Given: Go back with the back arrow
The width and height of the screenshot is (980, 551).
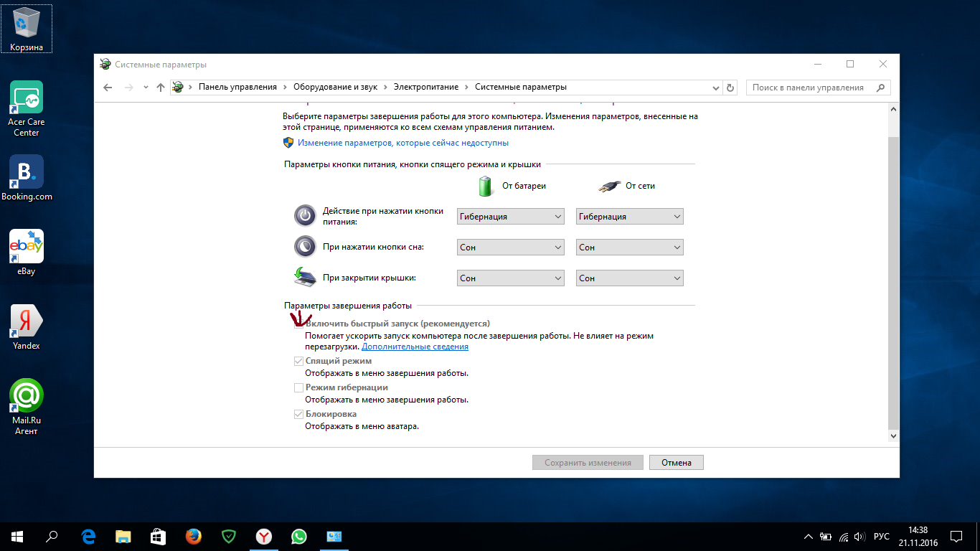Looking at the screenshot, I should tap(108, 87).
